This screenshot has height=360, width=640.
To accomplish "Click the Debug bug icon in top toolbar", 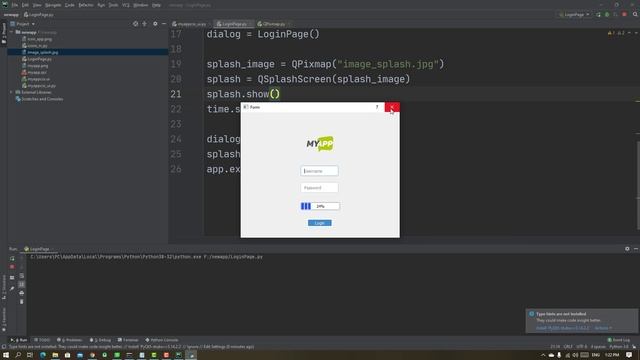I will (x=607, y=15).
